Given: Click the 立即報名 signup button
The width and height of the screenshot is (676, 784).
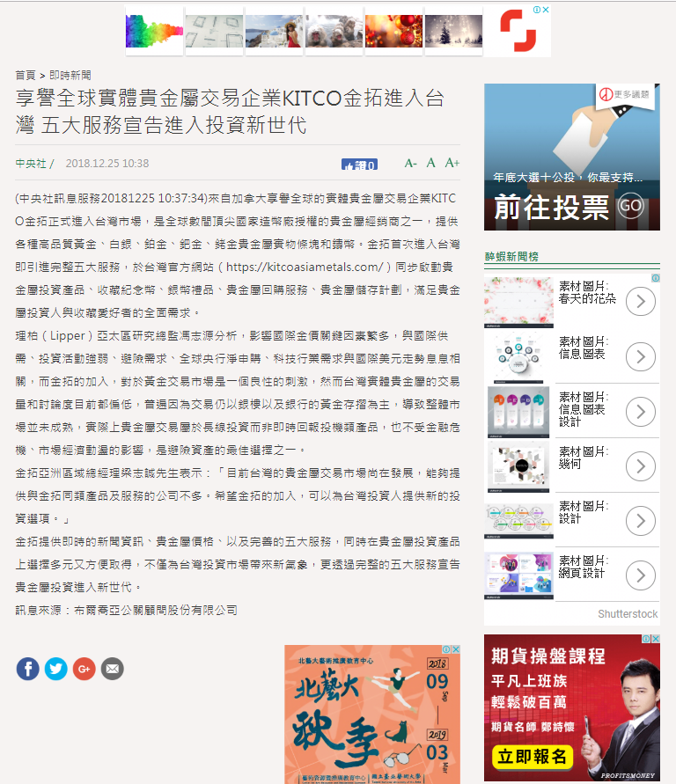Looking at the screenshot, I should 532,757.
